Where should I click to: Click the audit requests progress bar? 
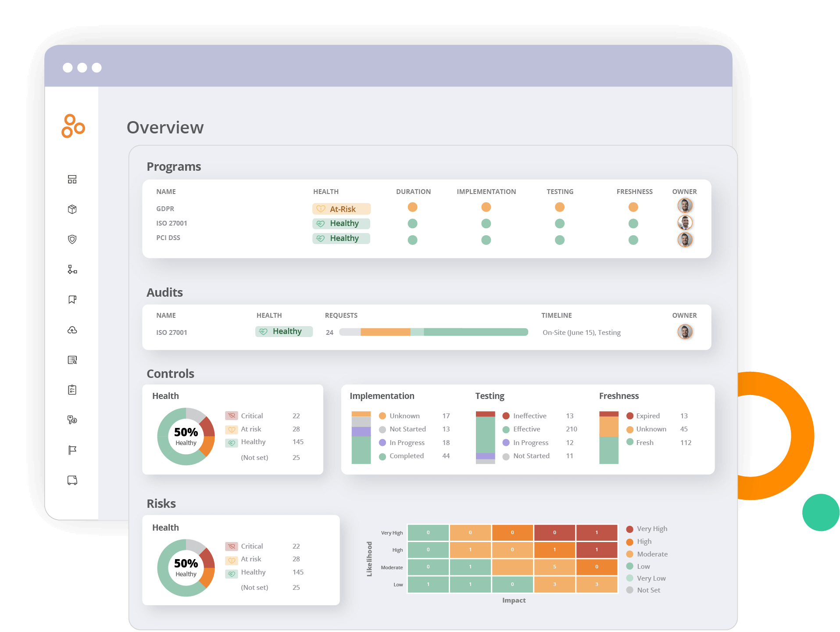[x=433, y=332]
